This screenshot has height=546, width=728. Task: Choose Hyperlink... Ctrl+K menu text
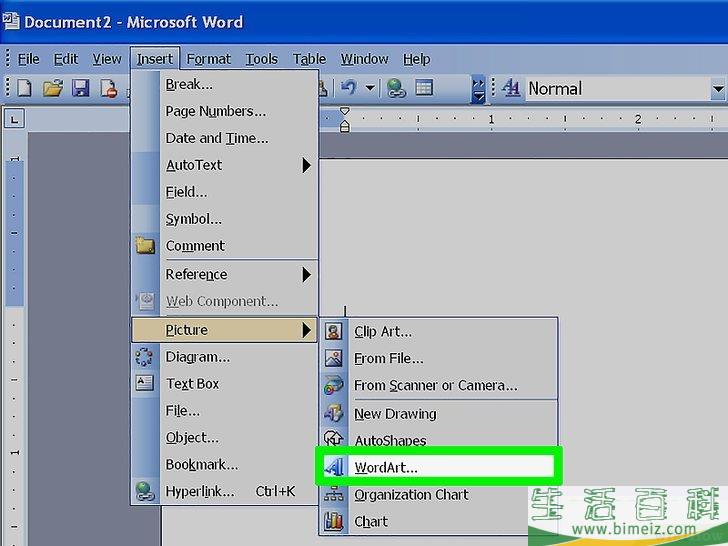coord(230,491)
